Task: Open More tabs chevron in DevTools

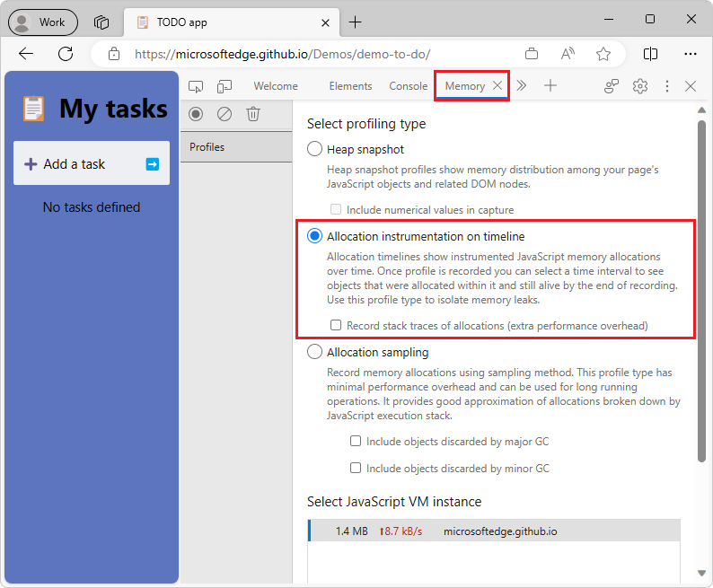Action: tap(522, 85)
